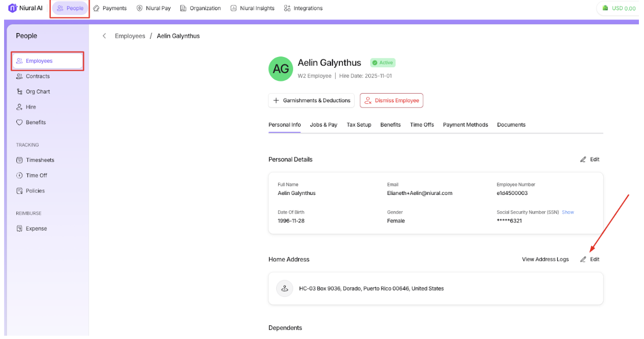Image resolution: width=644 pixels, height=339 pixels.
Task: Open the Org Chart sidebar icon
Action: click(19, 92)
